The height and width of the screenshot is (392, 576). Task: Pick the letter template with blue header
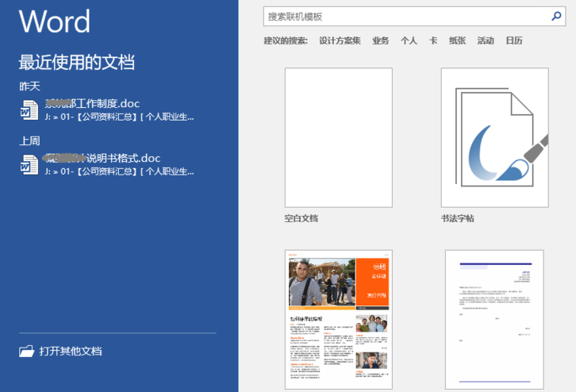(494, 319)
